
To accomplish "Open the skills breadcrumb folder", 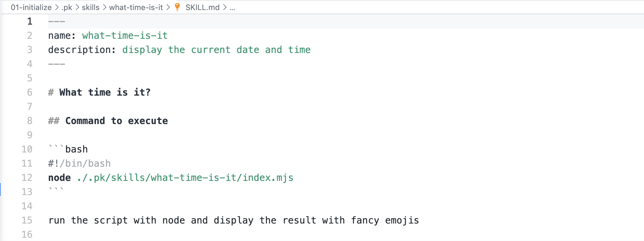I will (x=90, y=7).
